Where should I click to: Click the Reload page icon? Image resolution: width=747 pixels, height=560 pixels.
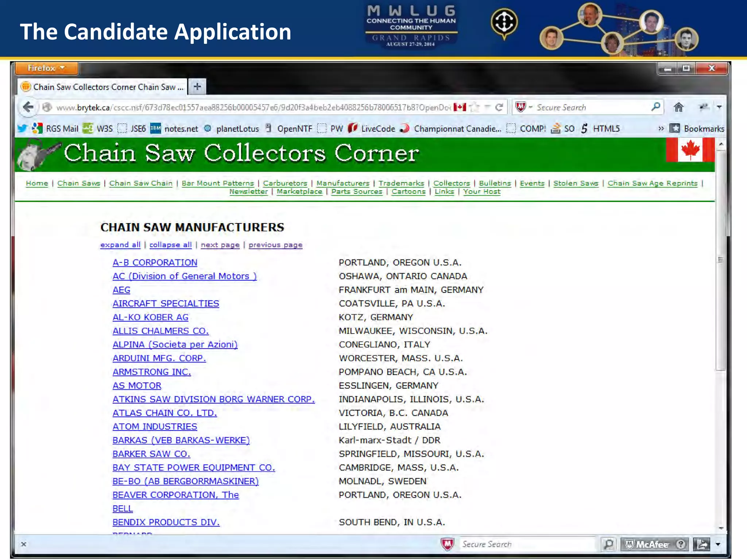tap(499, 107)
